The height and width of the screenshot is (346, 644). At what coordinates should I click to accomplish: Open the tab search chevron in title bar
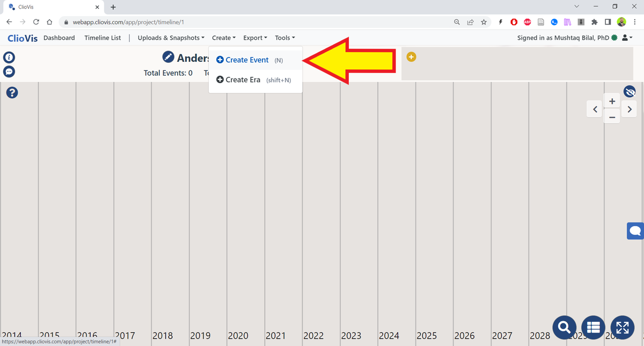click(x=577, y=6)
